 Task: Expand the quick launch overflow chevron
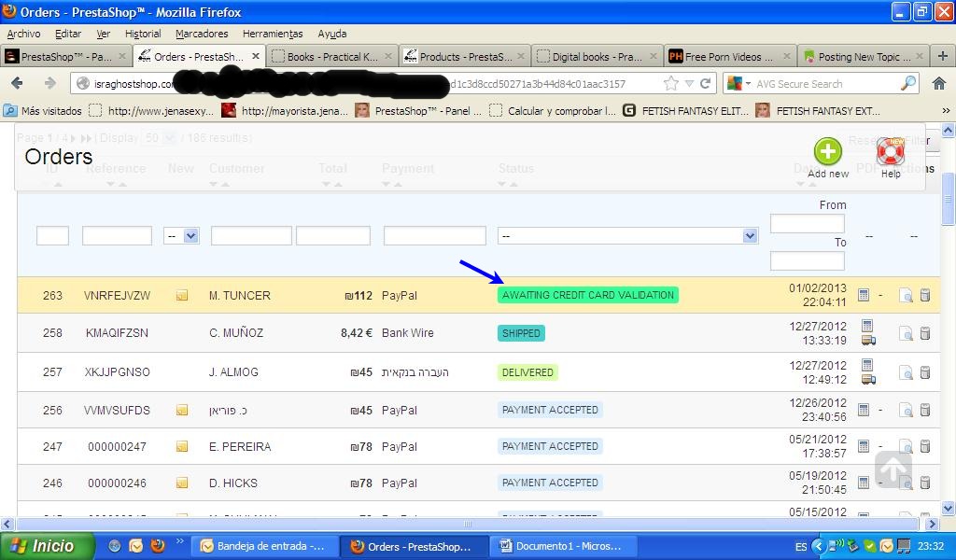click(x=179, y=540)
